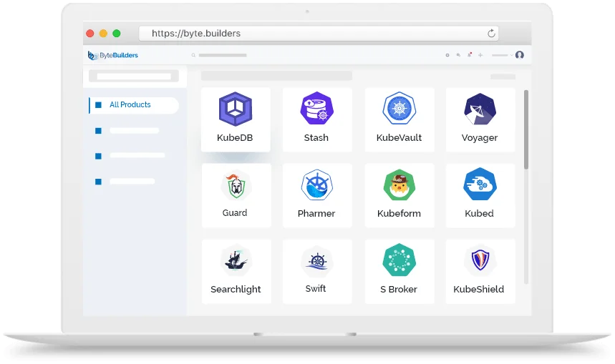
Task: Open the user avatar account menu
Action: click(x=520, y=55)
